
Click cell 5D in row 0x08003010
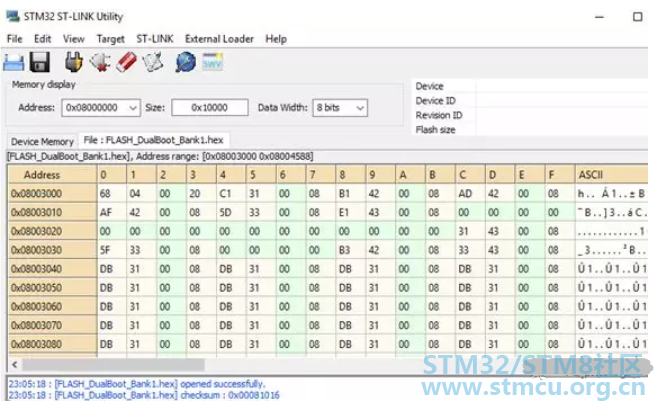[231, 212]
